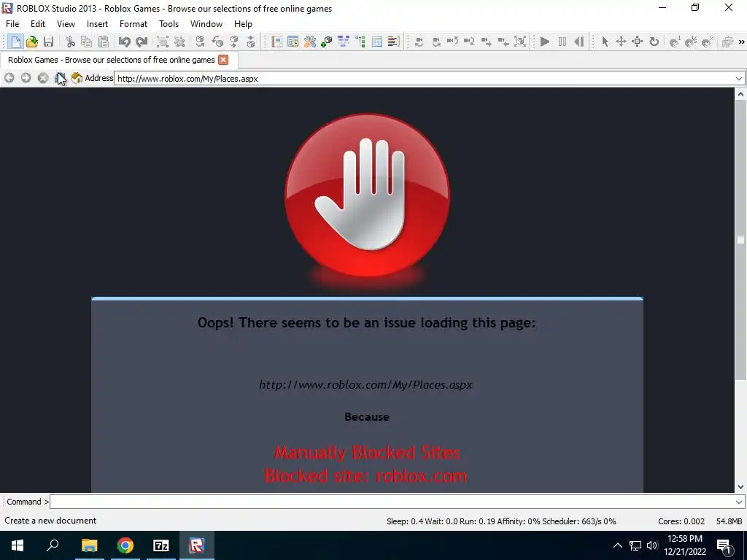Select the arrow pointer tool
The image size is (747, 560).
tap(605, 42)
